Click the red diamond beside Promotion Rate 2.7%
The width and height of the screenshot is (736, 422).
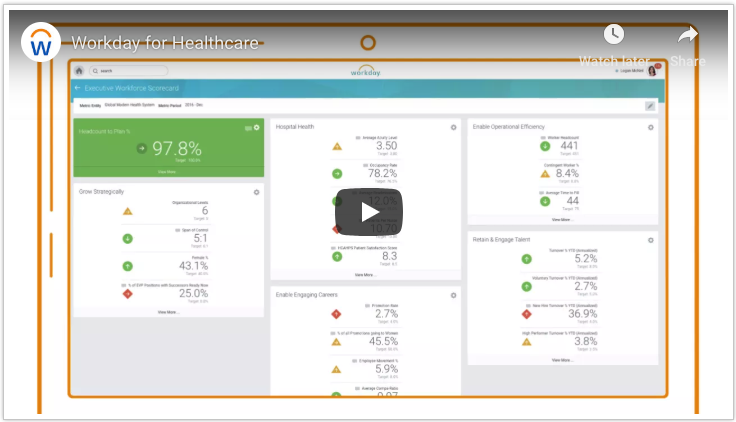pos(336,314)
